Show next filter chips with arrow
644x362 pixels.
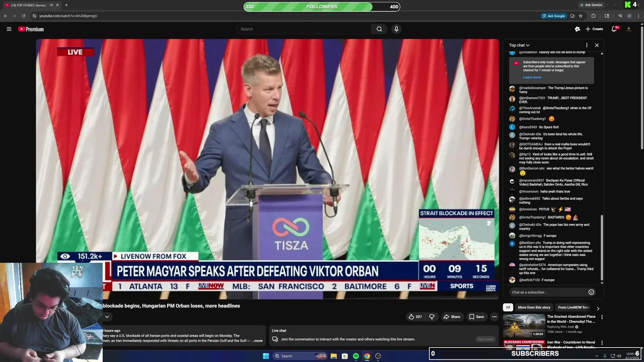[x=598, y=308]
